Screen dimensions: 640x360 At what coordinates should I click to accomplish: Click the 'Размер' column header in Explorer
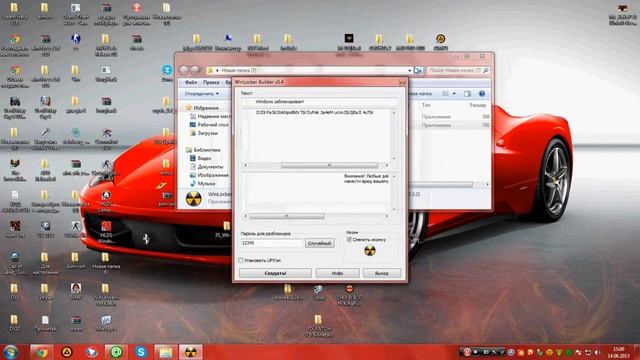click(x=478, y=105)
